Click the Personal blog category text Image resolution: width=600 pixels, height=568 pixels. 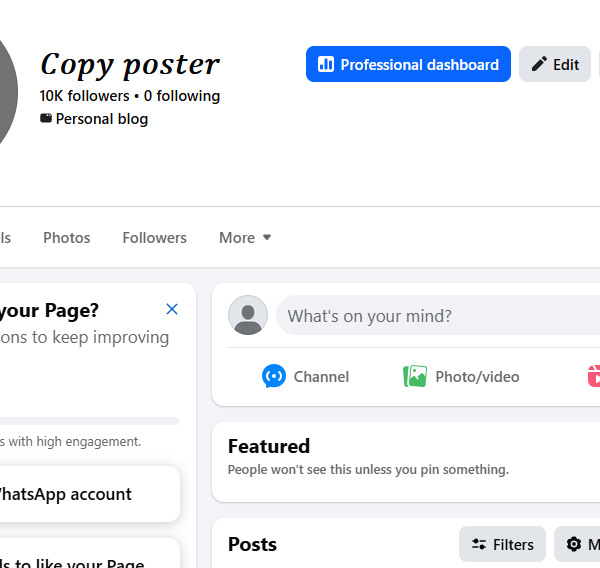pos(102,119)
